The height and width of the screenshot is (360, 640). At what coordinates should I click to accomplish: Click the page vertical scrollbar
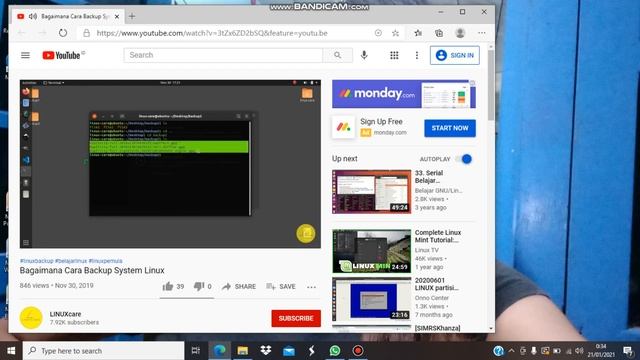point(491,86)
